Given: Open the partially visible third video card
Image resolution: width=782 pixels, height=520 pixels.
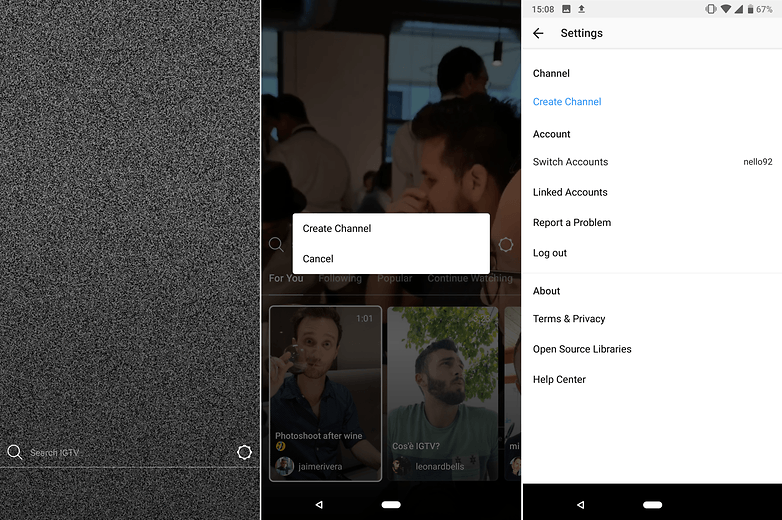Looking at the screenshot, I should click(x=513, y=394).
